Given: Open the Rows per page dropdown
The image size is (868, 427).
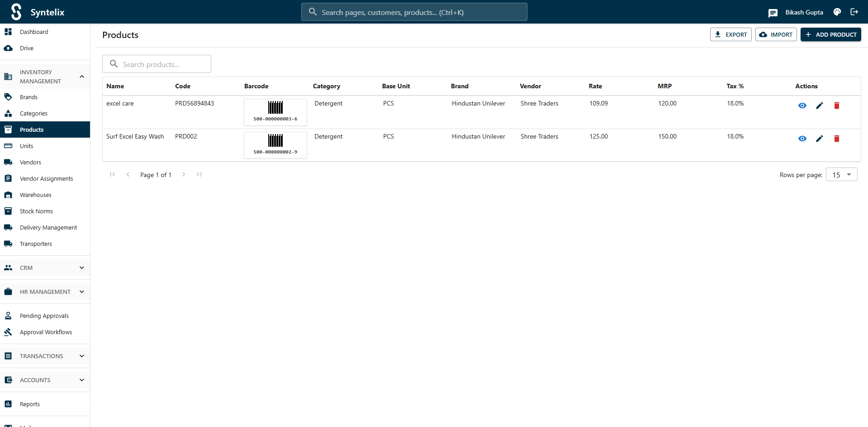Looking at the screenshot, I should [x=841, y=174].
